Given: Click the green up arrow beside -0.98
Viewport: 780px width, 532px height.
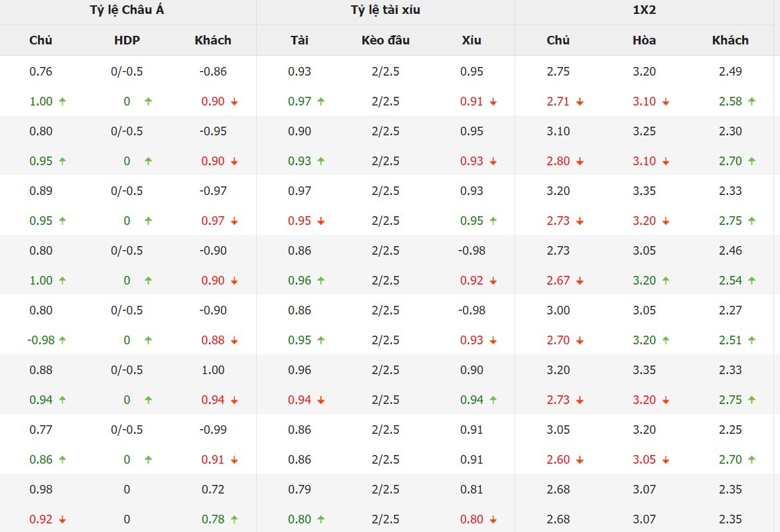Looking at the screenshot, I should [x=62, y=340].
